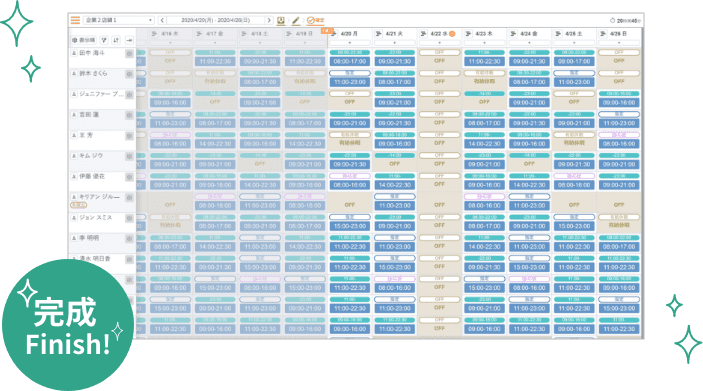Collapse the staff column with the arrow icon
Viewport: 703px width, 391px height.
[x=129, y=40]
